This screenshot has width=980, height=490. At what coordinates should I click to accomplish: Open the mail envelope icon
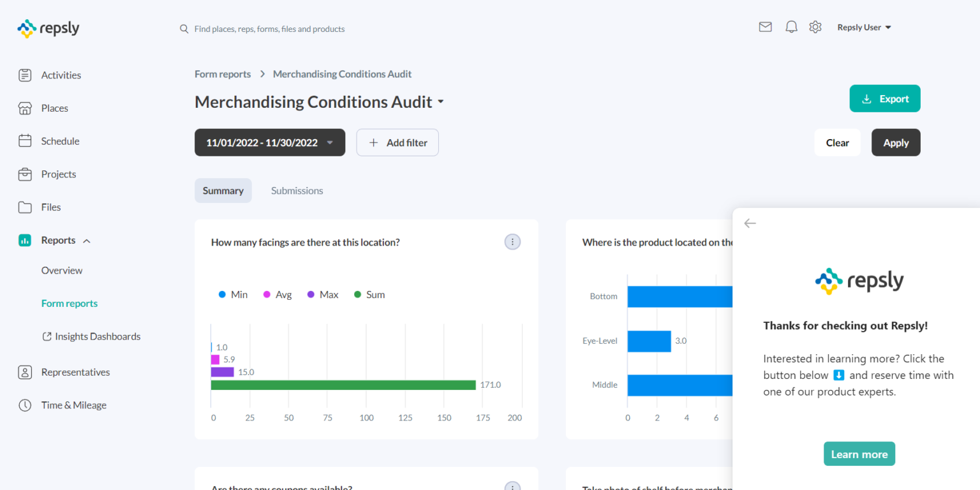click(x=765, y=27)
